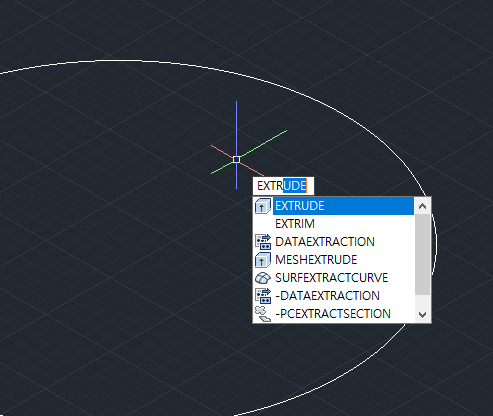Click the suggestion list scrollbar thumb
Screen dimensions: 493x416
click(x=422, y=255)
